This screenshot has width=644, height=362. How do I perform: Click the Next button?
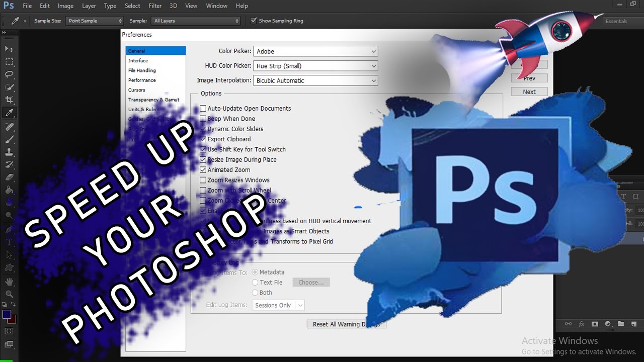[529, 92]
